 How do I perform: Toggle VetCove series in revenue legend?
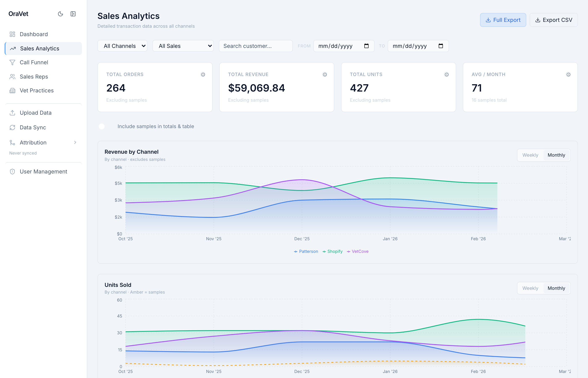(358, 251)
